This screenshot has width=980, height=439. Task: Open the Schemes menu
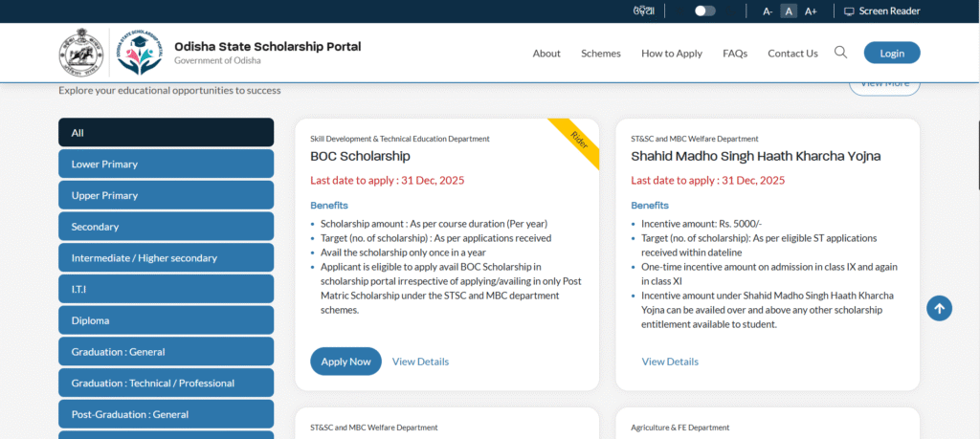coord(601,54)
